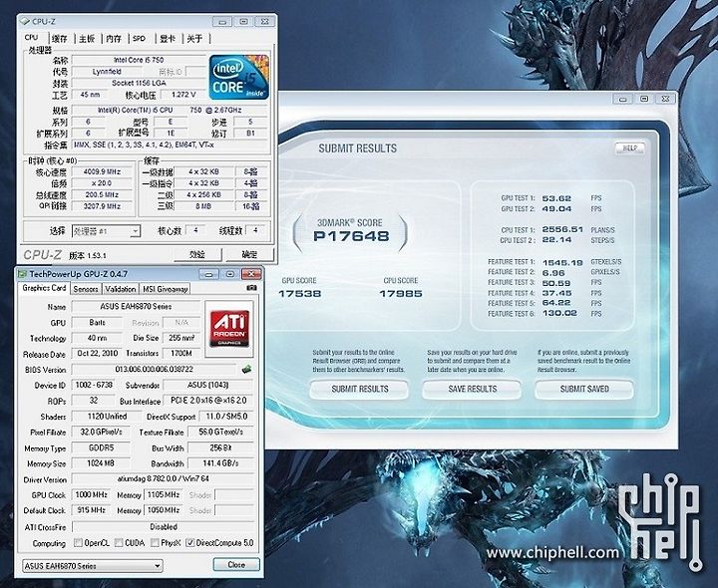The image size is (718, 588).
Task: Click the BIOS Version field in GPU-Z
Action: click(x=154, y=370)
